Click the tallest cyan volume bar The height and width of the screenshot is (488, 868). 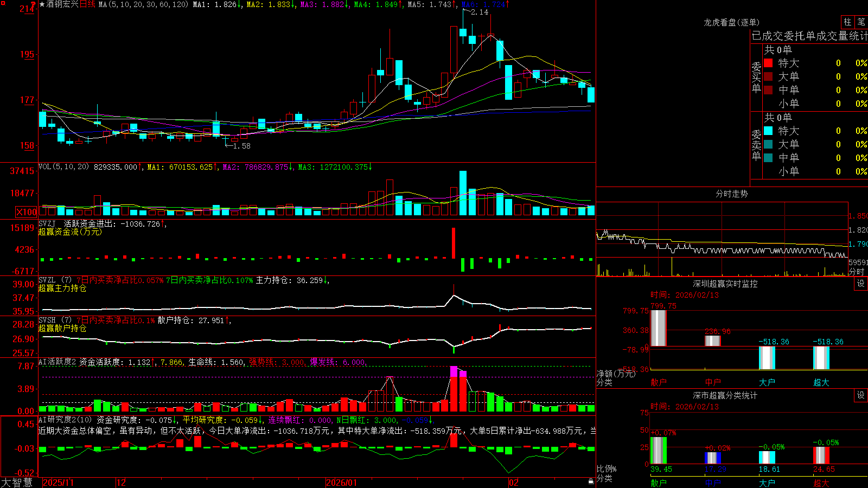(463, 193)
